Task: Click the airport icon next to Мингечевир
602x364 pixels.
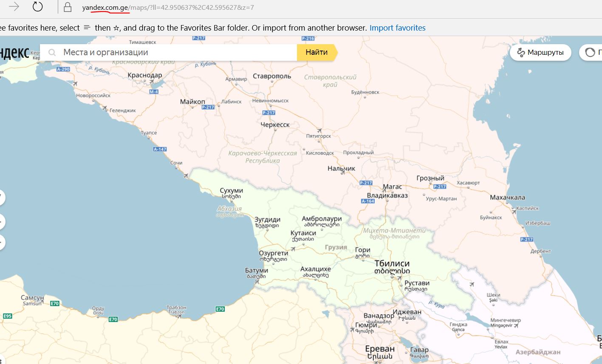Action: pos(516,326)
